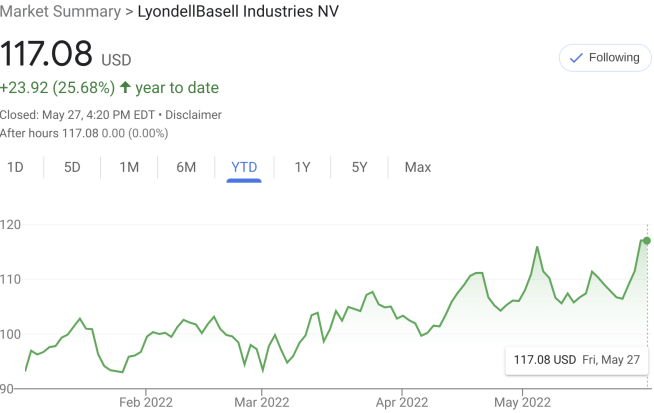
Task: Select the 6M time range tab
Action: 186,167
